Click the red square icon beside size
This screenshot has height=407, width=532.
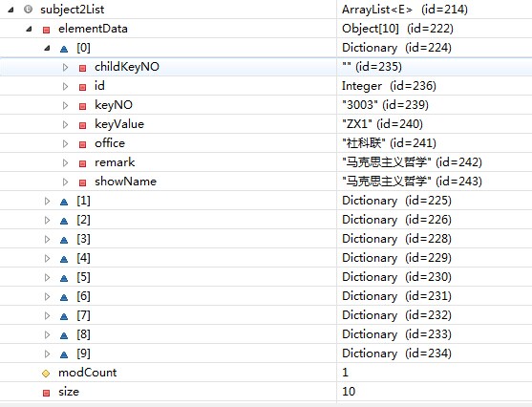click(46, 393)
